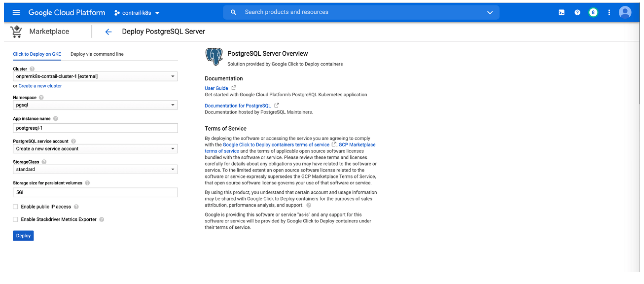
Task: Follow the Create a new cluster link
Action: pos(40,86)
